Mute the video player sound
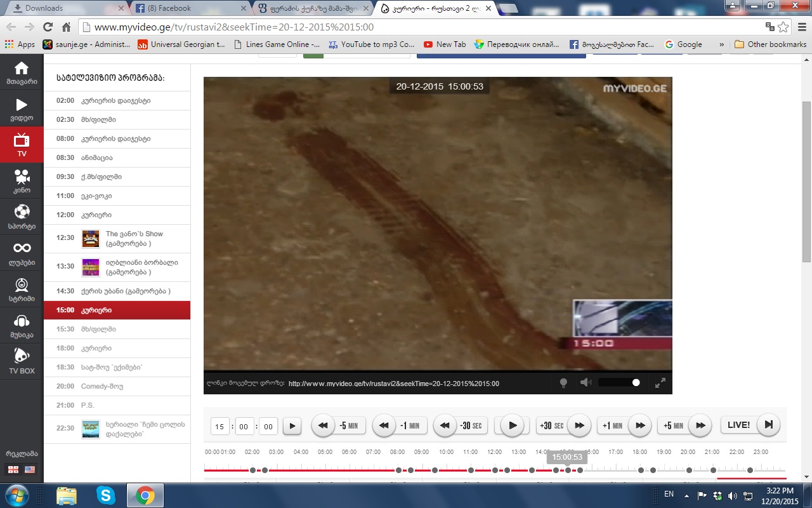 [586, 382]
